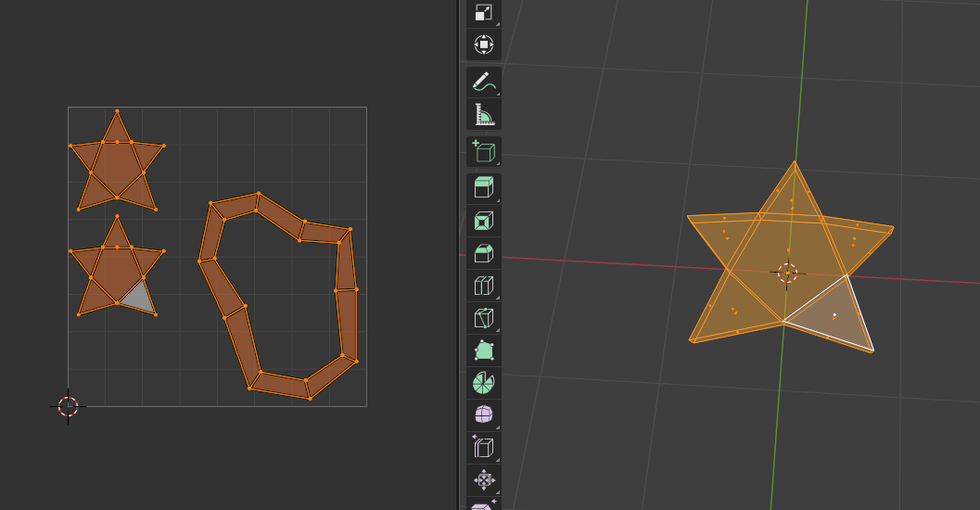Click the 2D cursor in the UV editor
Image resolution: width=980 pixels, height=510 pixels.
point(68,406)
